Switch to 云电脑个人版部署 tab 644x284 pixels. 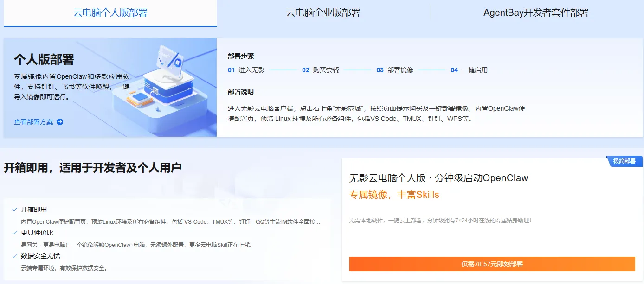(x=110, y=13)
